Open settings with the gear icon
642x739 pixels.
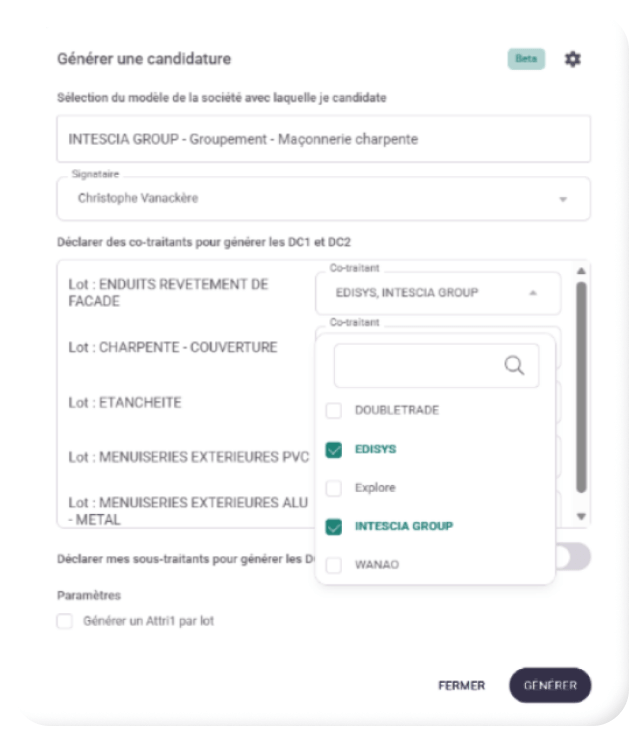[x=573, y=59]
